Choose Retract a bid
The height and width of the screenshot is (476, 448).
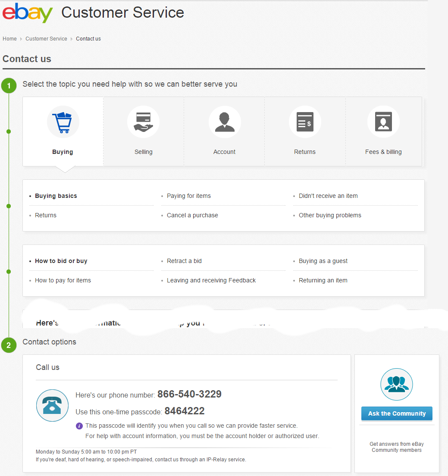click(184, 261)
